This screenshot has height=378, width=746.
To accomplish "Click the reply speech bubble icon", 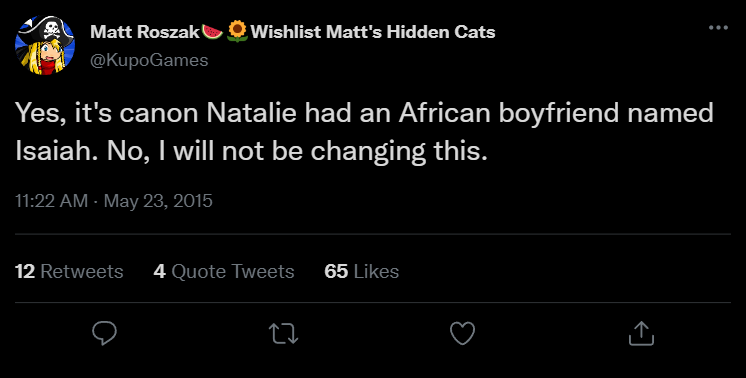I will coord(104,333).
